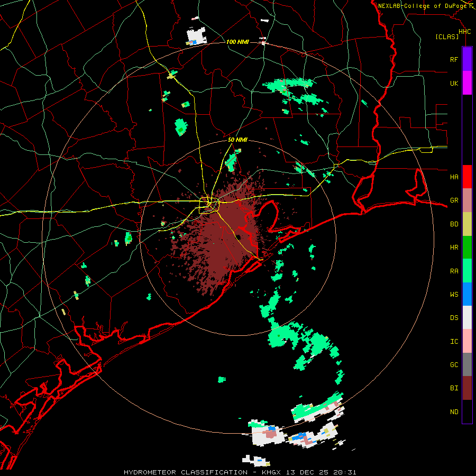Click the WS legend label
Viewport: 476px width, 476px height.
coord(454,294)
